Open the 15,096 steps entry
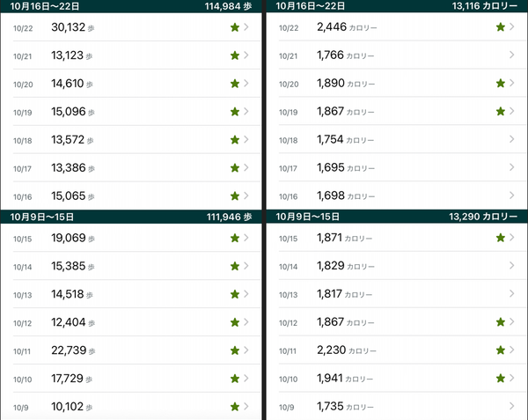Image resolution: width=528 pixels, height=420 pixels. pyautogui.click(x=131, y=112)
